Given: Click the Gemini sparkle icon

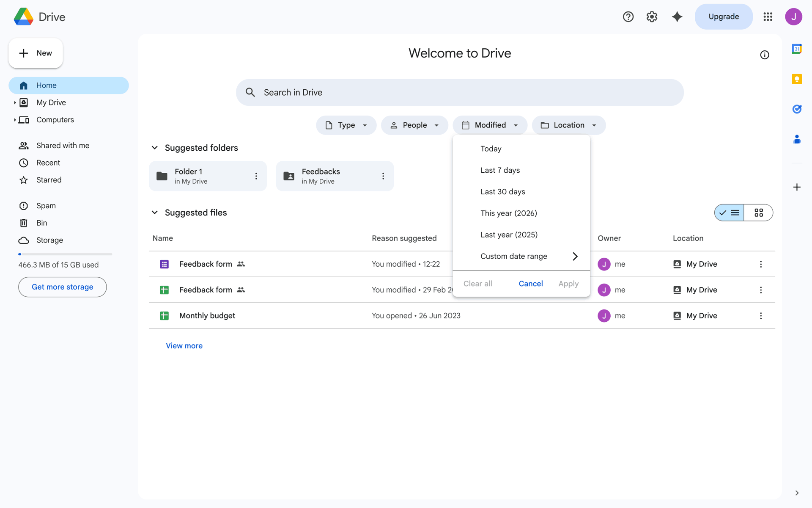Looking at the screenshot, I should (677, 17).
